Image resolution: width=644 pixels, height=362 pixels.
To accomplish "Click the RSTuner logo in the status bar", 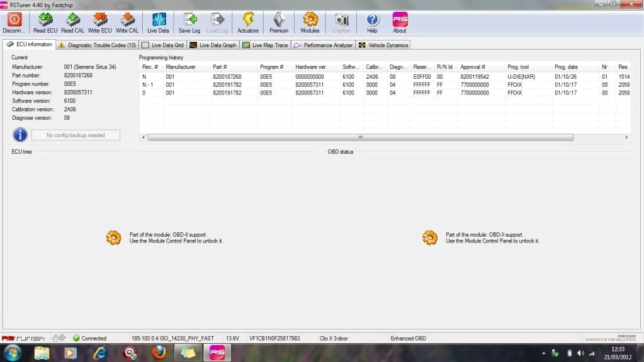I will tap(23, 338).
